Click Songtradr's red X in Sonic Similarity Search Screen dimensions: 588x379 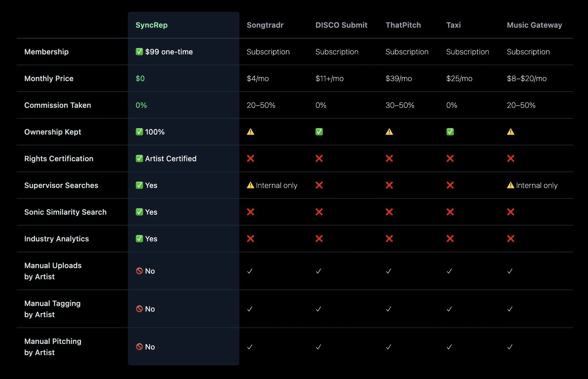(251, 212)
